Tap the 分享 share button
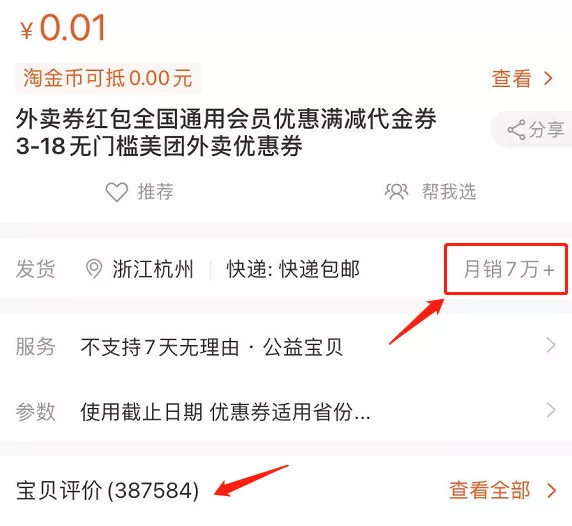Image resolution: width=572 pixels, height=526 pixels. tap(536, 130)
